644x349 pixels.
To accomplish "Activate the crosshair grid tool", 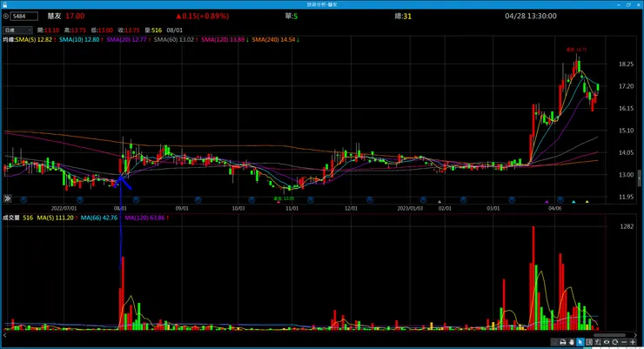I will coord(589,342).
